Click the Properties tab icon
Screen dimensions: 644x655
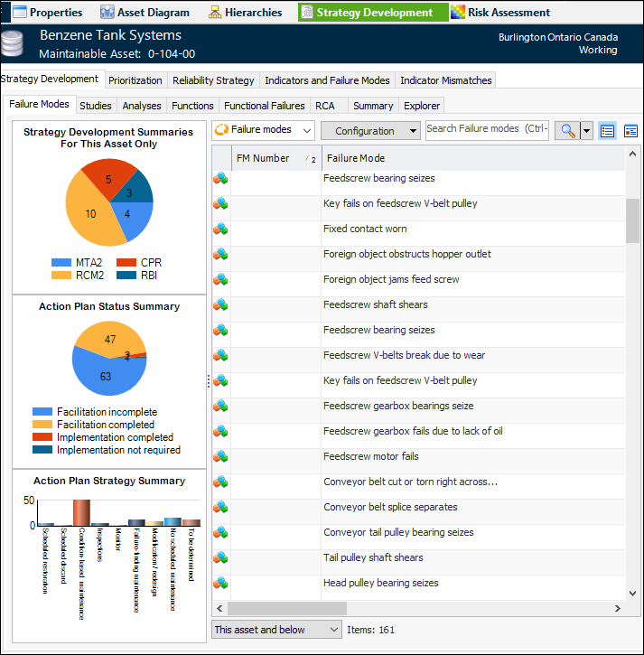19,13
